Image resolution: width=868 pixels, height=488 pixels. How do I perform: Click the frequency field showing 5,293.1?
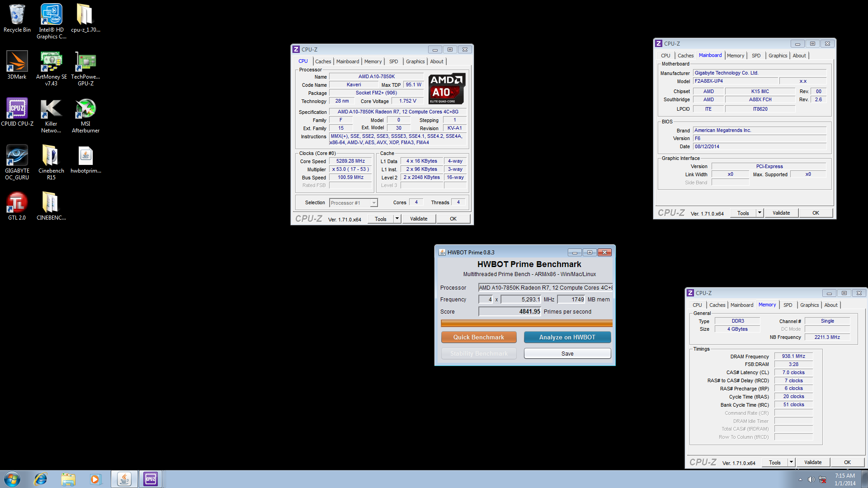pos(521,299)
